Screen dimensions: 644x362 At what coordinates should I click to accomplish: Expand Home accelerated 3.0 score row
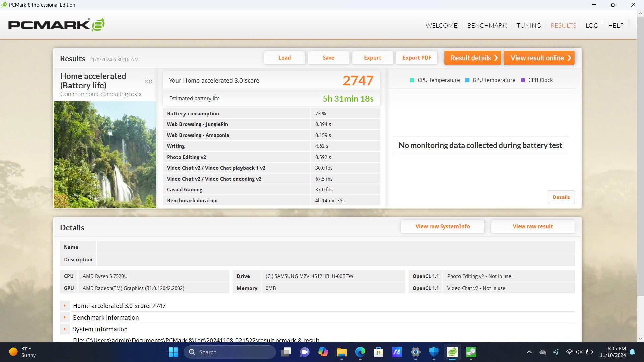tap(65, 306)
